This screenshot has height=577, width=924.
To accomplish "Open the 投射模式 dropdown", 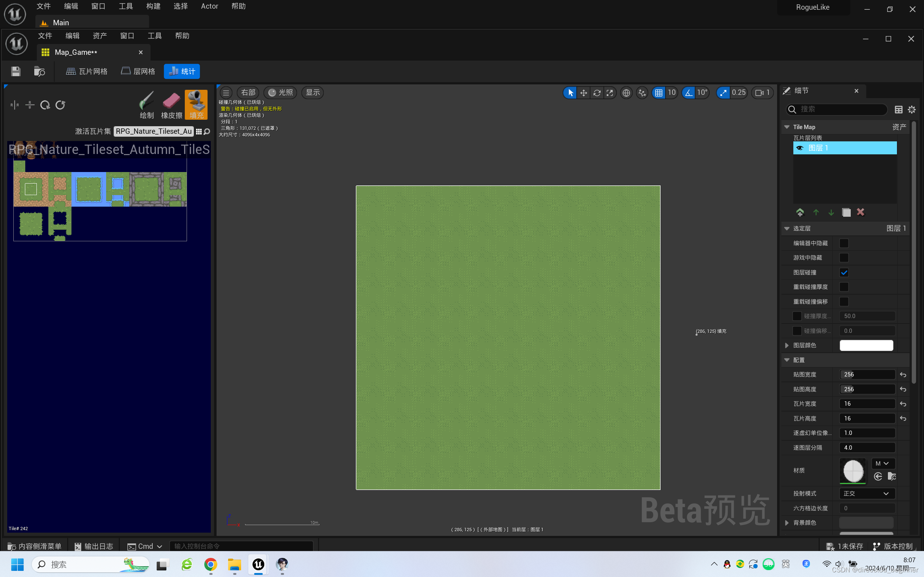I will [x=867, y=493].
